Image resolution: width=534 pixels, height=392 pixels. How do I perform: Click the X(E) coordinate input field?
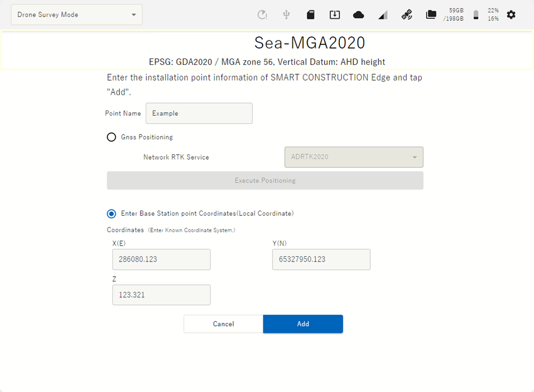point(161,260)
